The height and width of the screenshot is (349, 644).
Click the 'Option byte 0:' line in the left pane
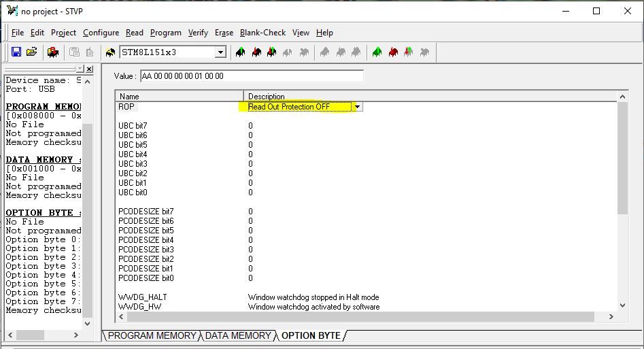(x=43, y=239)
